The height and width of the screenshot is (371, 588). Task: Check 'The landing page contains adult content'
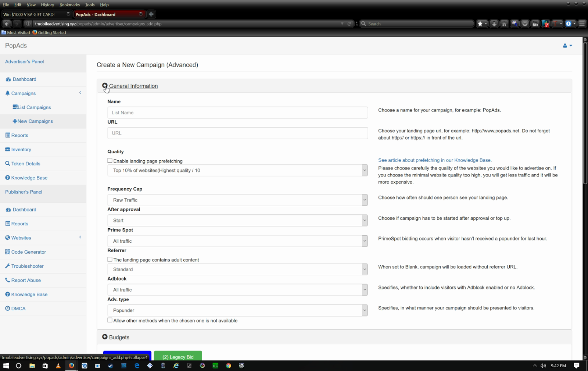pyautogui.click(x=110, y=260)
